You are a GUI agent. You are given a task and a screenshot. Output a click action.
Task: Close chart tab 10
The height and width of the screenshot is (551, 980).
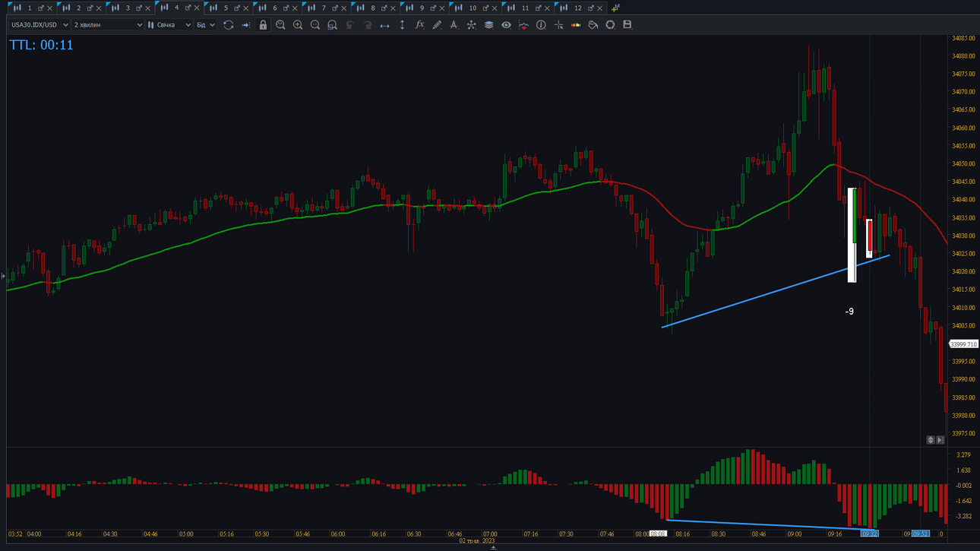point(495,8)
